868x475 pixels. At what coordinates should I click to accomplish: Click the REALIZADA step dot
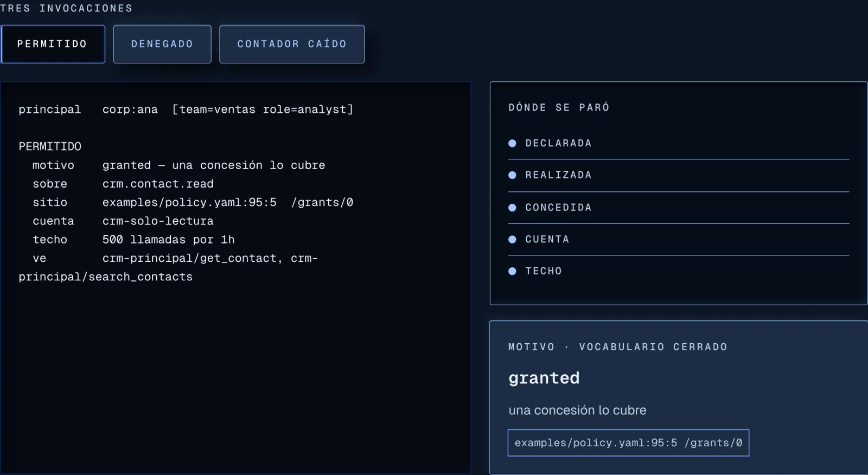[512, 175]
